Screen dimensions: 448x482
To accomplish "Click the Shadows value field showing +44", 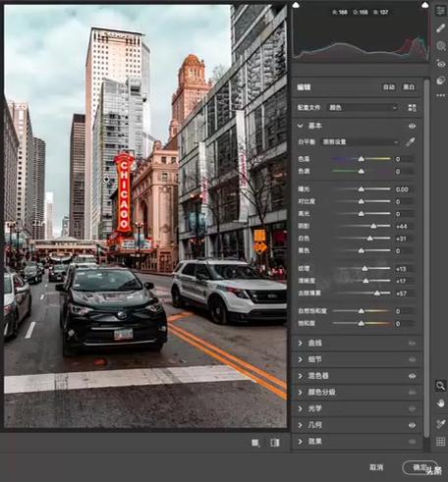I will coord(404,227).
